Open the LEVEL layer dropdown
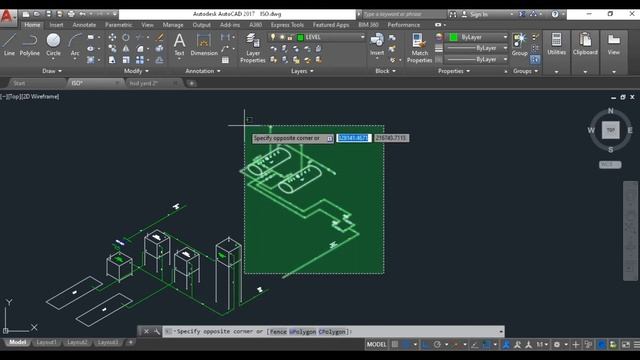The height and width of the screenshot is (360, 640). pos(317,37)
